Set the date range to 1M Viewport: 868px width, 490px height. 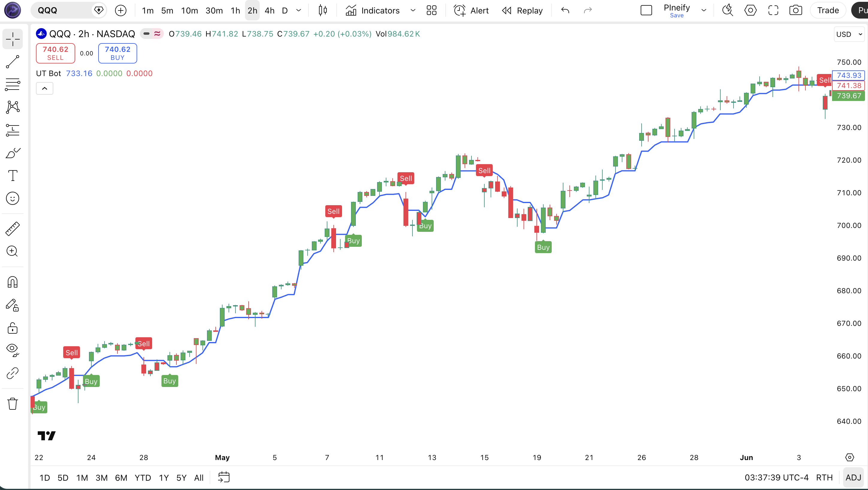click(x=82, y=477)
